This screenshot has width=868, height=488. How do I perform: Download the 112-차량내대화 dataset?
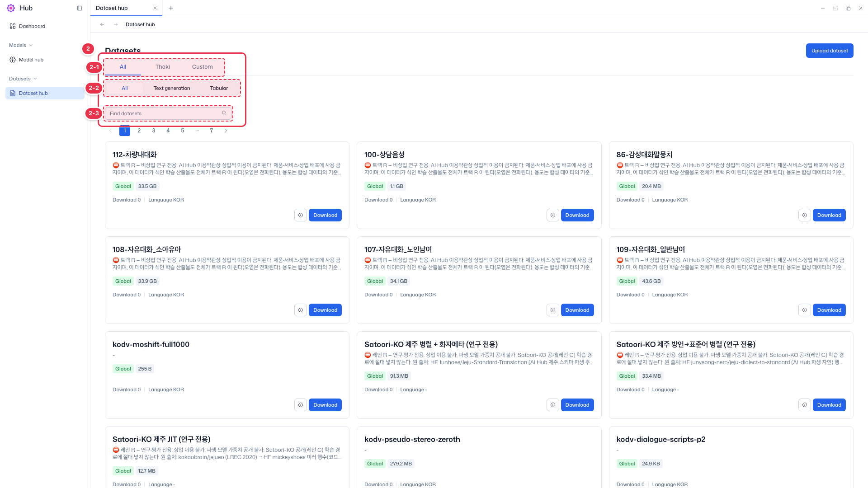325,215
